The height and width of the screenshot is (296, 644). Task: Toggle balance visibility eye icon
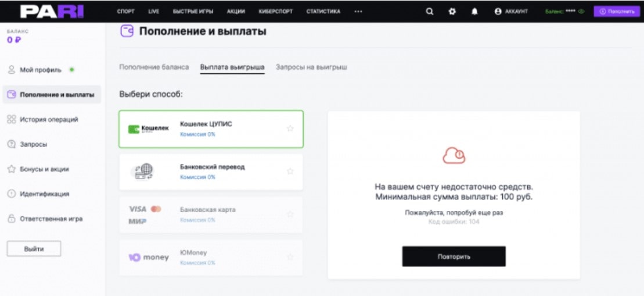[580, 11]
